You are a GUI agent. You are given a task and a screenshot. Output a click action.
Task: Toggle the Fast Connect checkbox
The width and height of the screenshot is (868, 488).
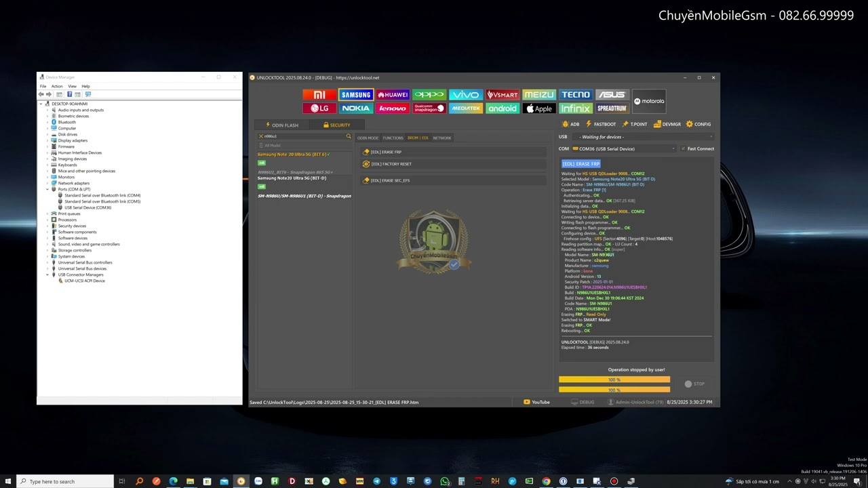click(x=684, y=148)
